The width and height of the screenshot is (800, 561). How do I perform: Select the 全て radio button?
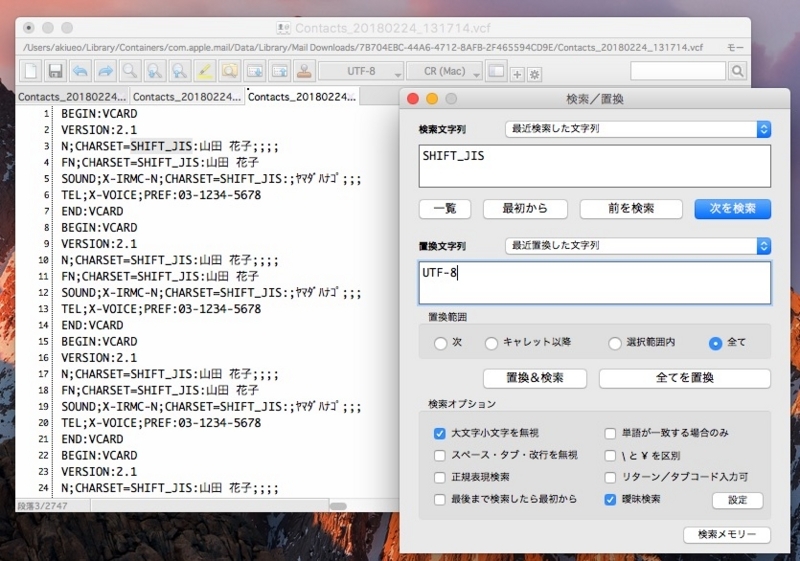click(x=715, y=343)
